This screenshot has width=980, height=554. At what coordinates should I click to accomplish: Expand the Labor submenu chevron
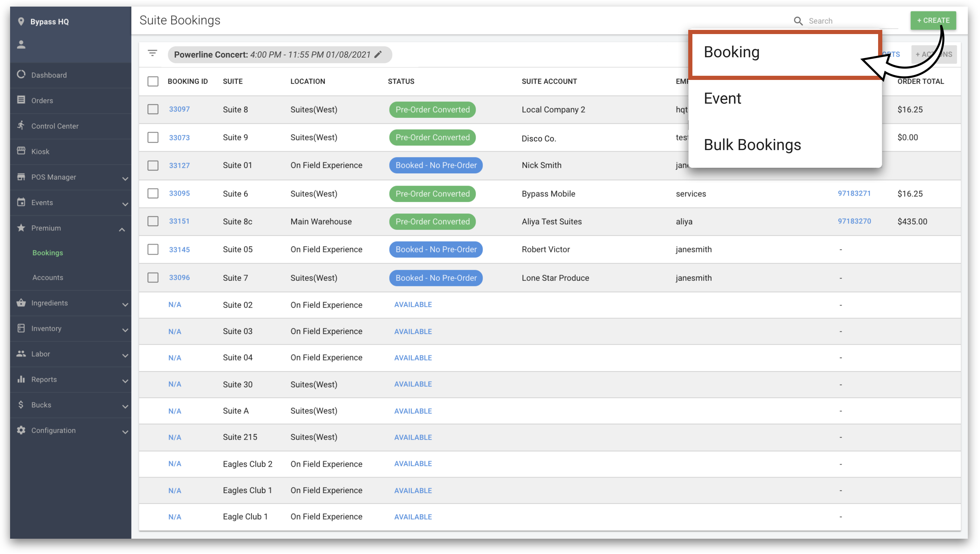point(125,356)
